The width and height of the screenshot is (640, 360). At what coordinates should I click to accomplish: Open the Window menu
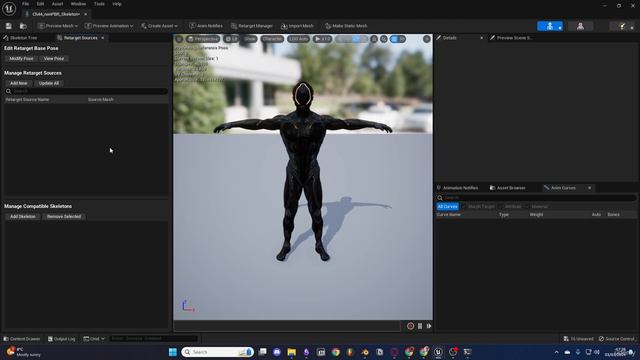point(78,4)
